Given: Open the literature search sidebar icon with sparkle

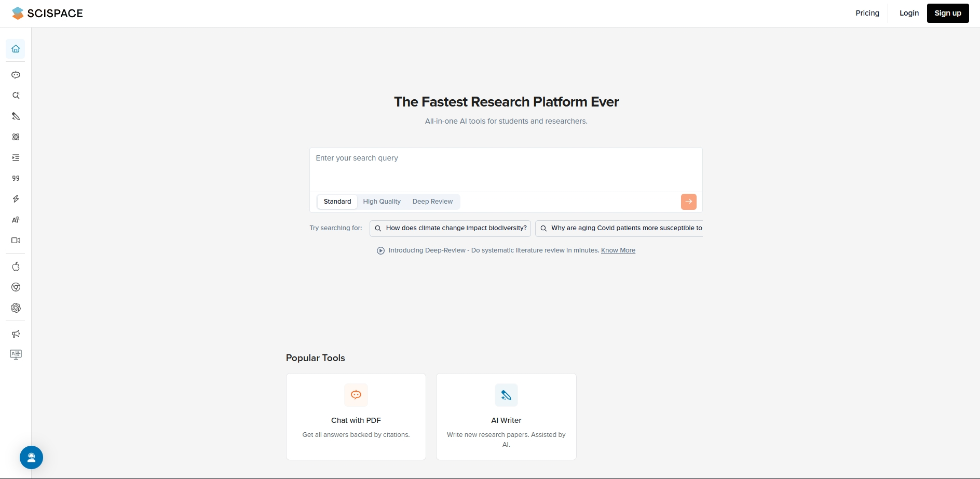Looking at the screenshot, I should coord(16,96).
